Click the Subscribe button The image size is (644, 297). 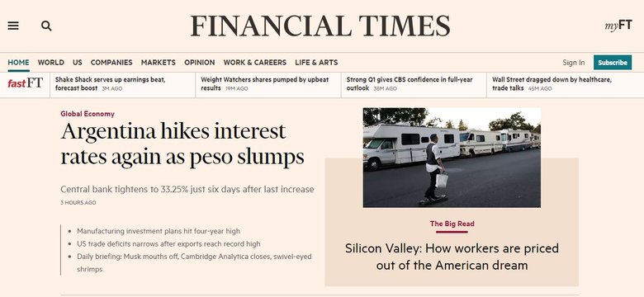click(613, 63)
